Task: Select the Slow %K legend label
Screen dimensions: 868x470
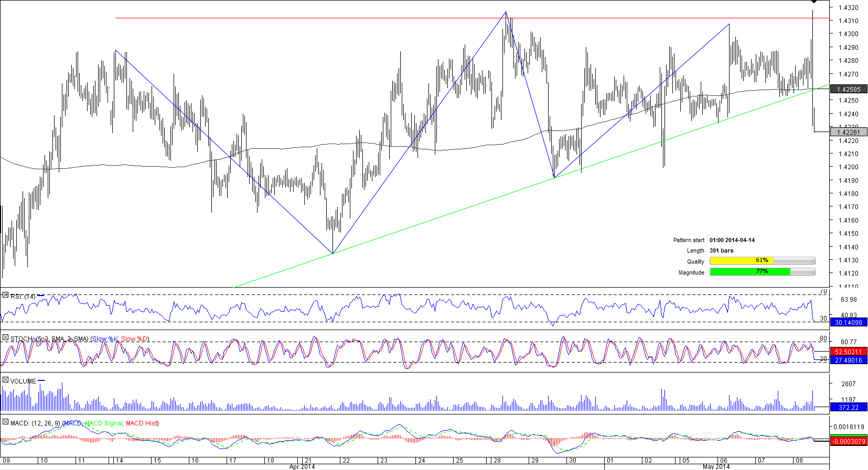Action: [x=105, y=339]
